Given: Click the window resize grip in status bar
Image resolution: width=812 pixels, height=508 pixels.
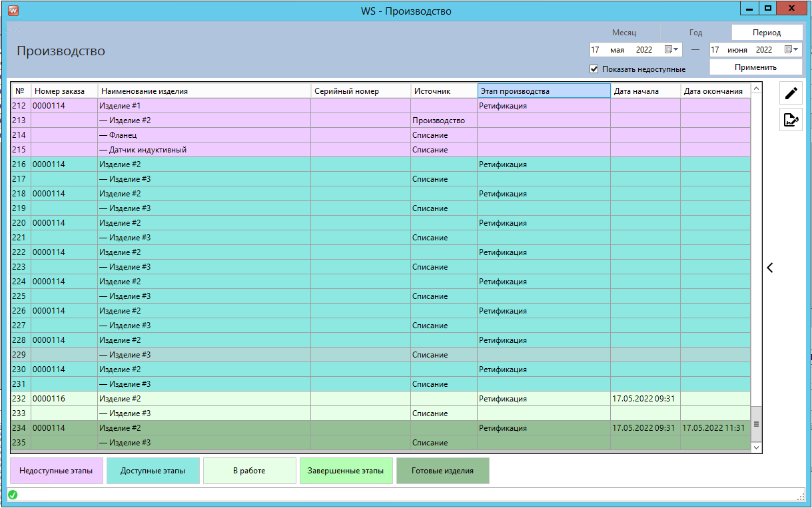Looking at the screenshot, I should tap(801, 497).
